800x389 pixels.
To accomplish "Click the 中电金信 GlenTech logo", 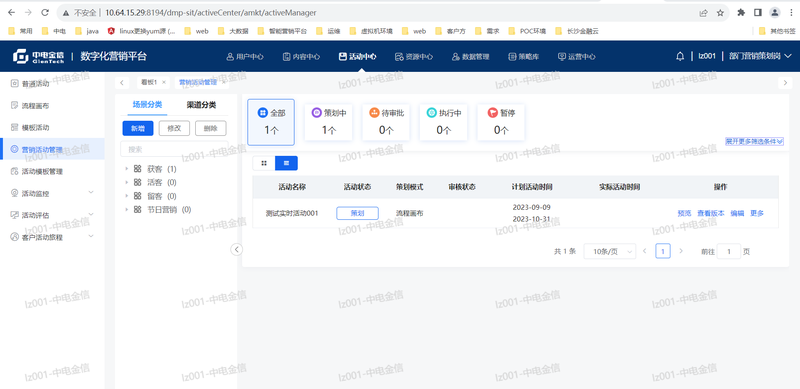I will pos(39,56).
